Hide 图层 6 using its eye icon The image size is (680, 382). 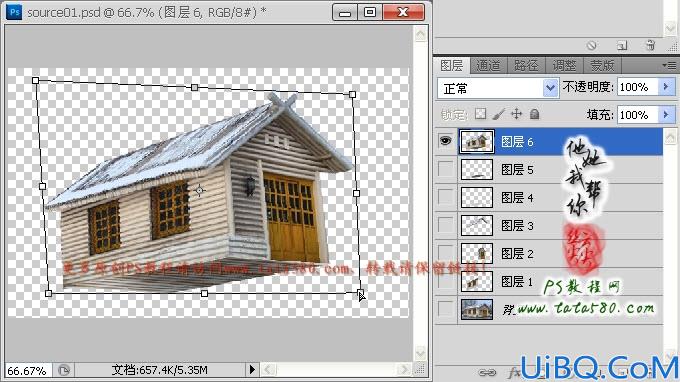[445, 141]
